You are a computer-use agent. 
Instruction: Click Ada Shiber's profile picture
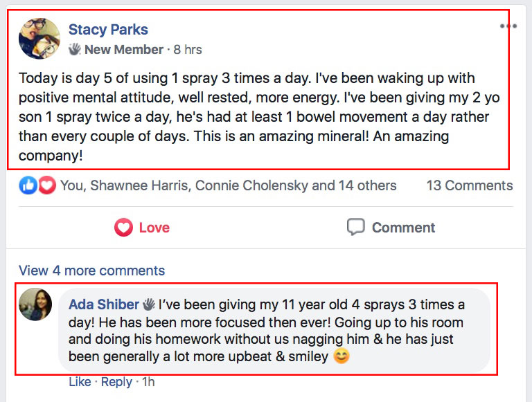tap(36, 304)
